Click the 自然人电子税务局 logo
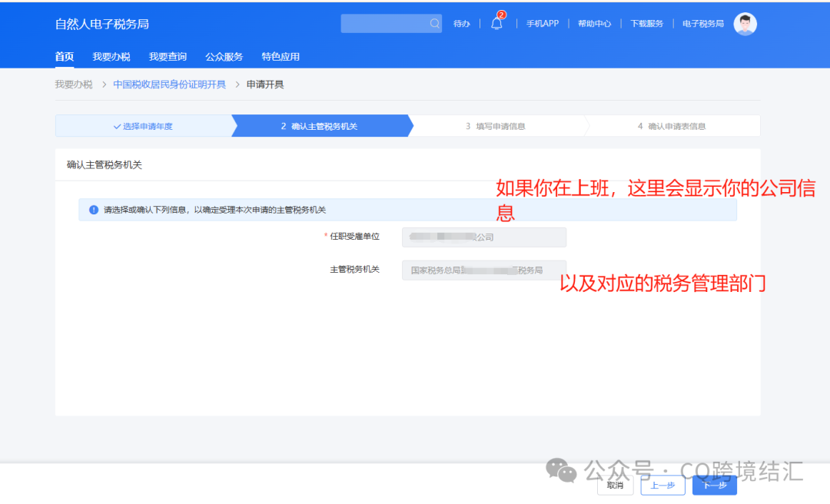The width and height of the screenshot is (830, 504). pyautogui.click(x=101, y=24)
